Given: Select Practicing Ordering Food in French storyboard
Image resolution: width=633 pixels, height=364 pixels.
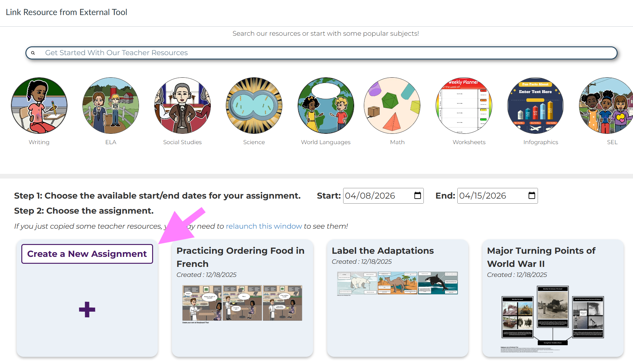Looking at the screenshot, I should pos(242,303).
